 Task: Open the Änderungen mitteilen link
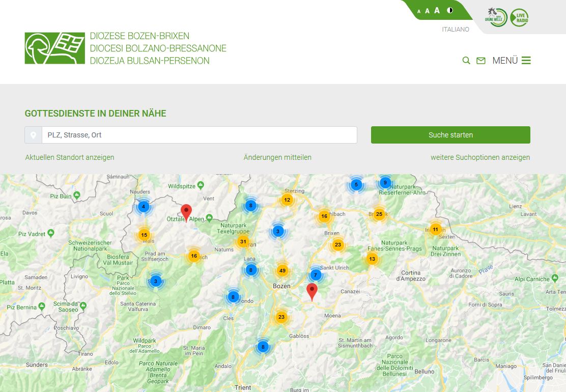pos(277,157)
